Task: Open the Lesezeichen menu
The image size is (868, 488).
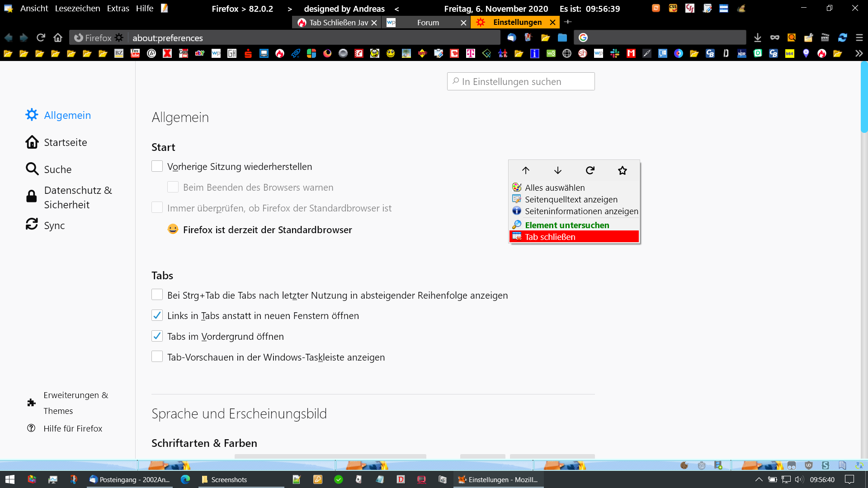Action: point(77,9)
